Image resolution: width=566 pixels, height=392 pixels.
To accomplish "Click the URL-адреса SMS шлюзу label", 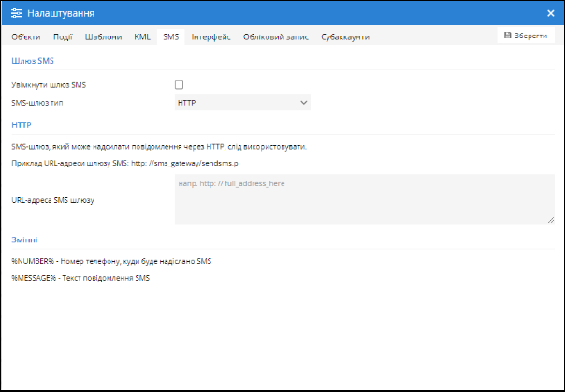I will tap(52, 200).
